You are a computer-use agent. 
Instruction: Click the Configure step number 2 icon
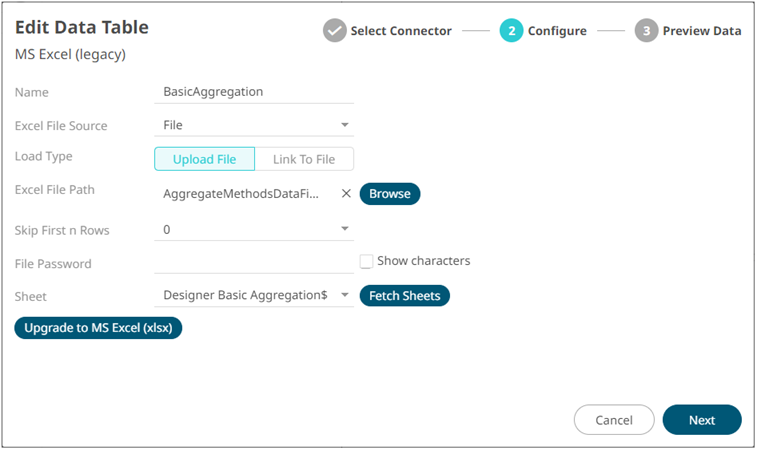(x=511, y=31)
